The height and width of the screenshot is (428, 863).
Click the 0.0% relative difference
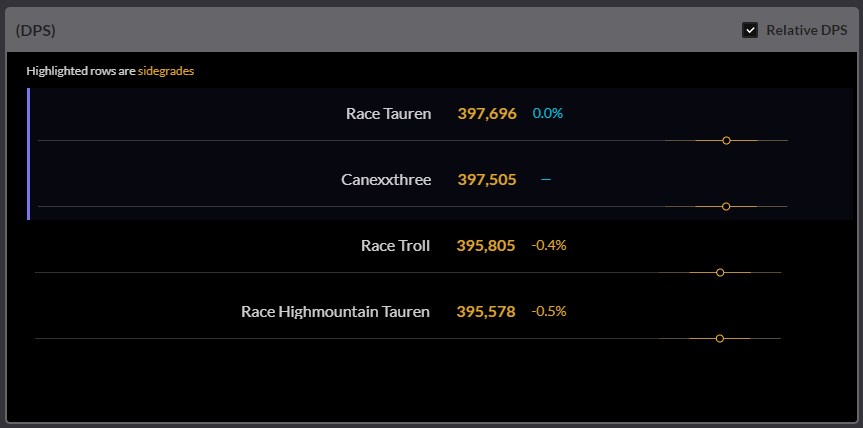[x=548, y=114]
